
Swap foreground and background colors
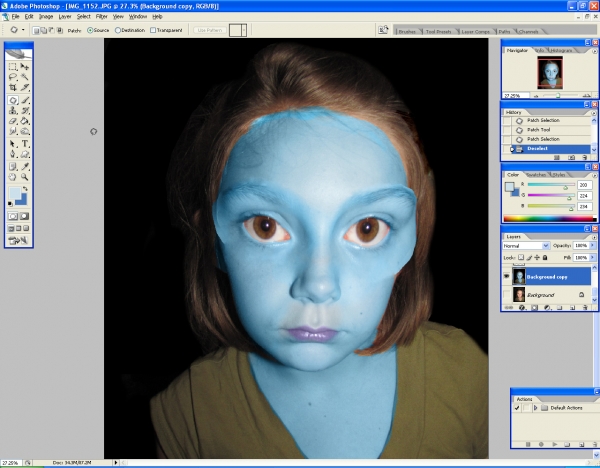[x=25, y=189]
